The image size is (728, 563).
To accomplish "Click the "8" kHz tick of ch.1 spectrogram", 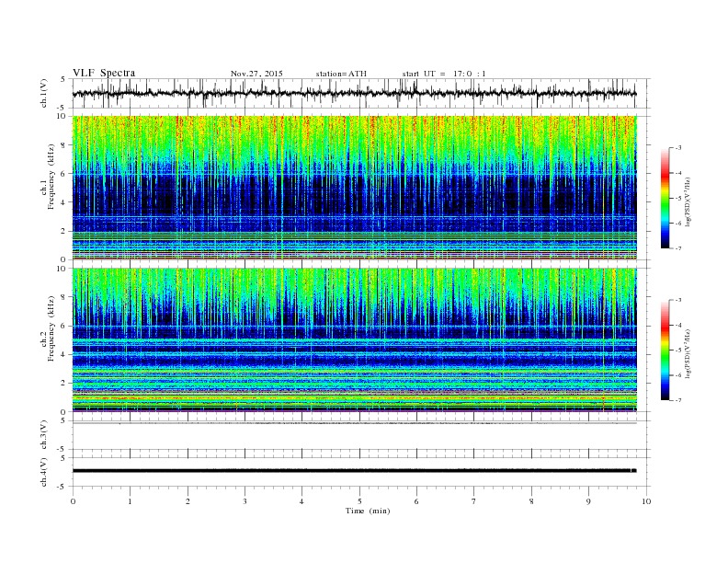I will pyautogui.click(x=63, y=145).
